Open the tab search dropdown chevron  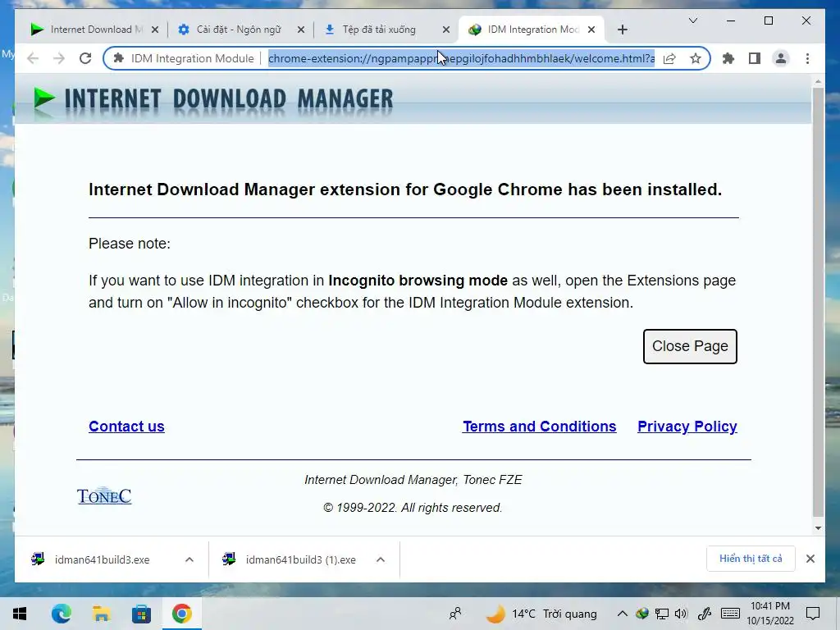[x=692, y=21]
